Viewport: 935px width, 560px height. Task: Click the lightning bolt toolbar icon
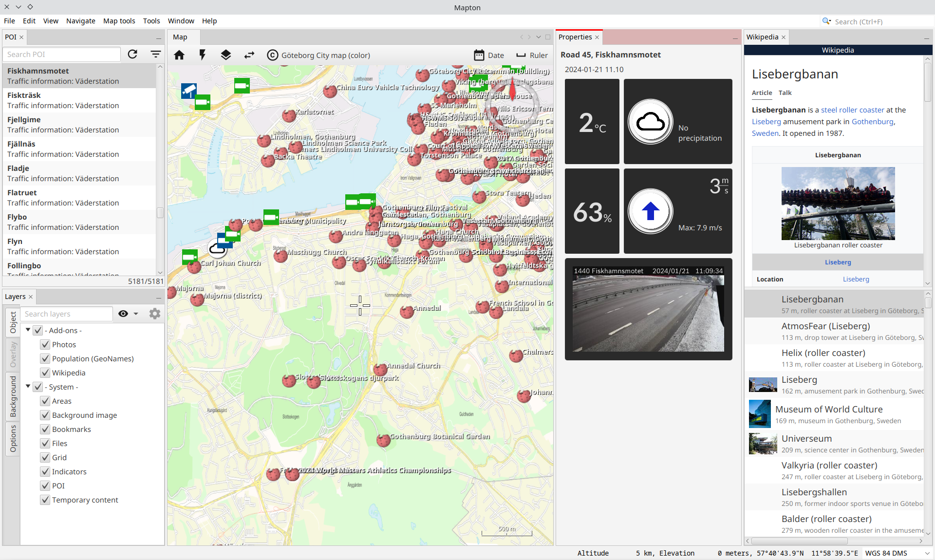click(203, 55)
